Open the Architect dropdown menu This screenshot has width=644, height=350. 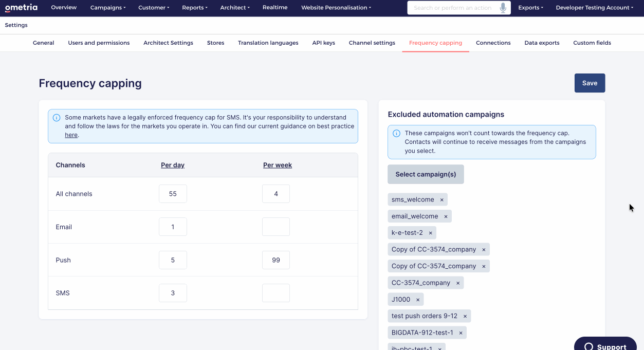(x=235, y=8)
